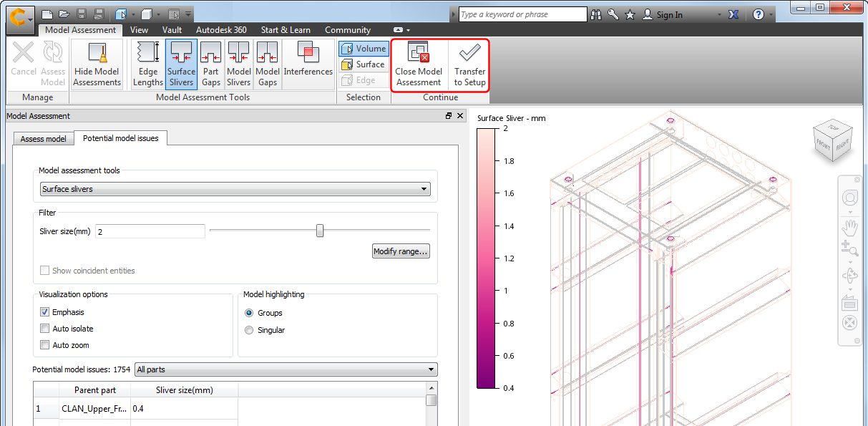Select the Model Gaps tool
This screenshot has height=426, width=868.
click(267, 64)
